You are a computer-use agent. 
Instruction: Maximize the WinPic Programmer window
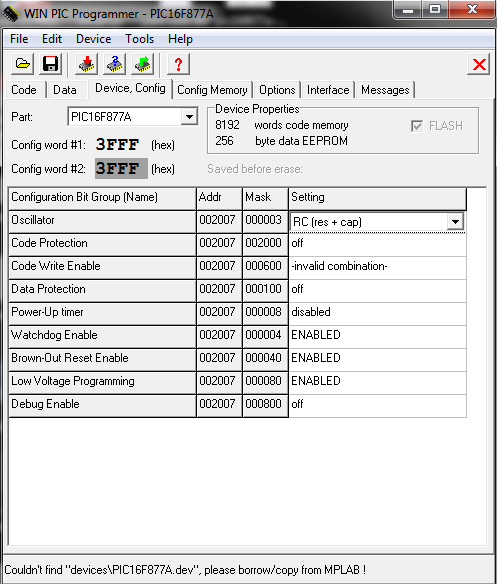click(435, 10)
